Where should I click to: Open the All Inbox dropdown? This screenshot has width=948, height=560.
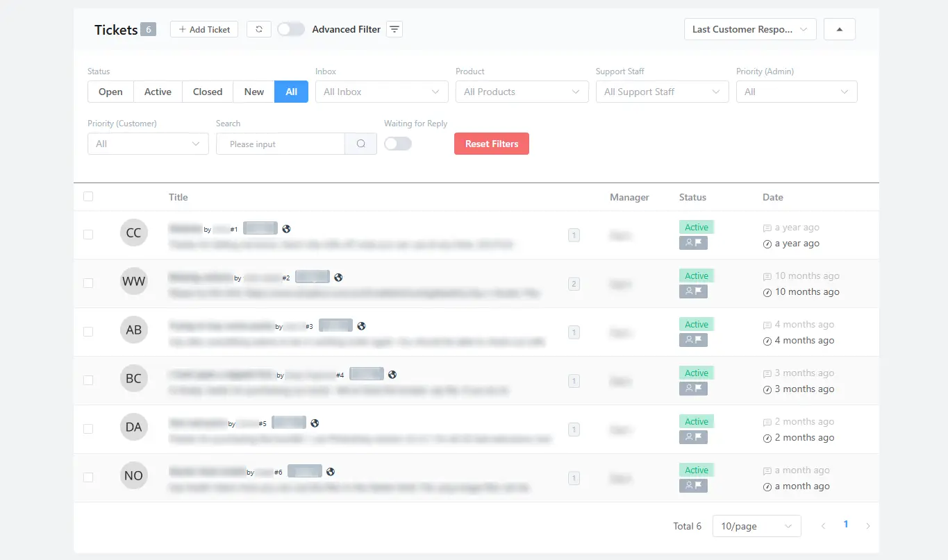(382, 92)
